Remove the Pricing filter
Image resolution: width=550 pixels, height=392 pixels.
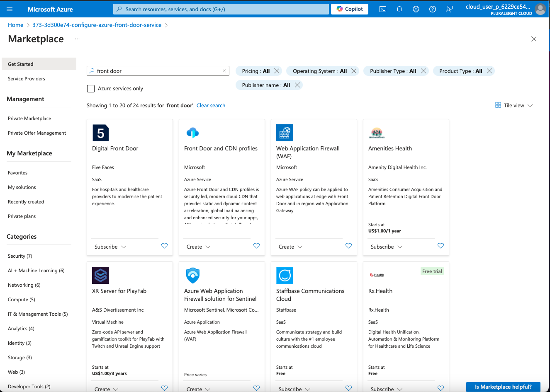[277, 71]
